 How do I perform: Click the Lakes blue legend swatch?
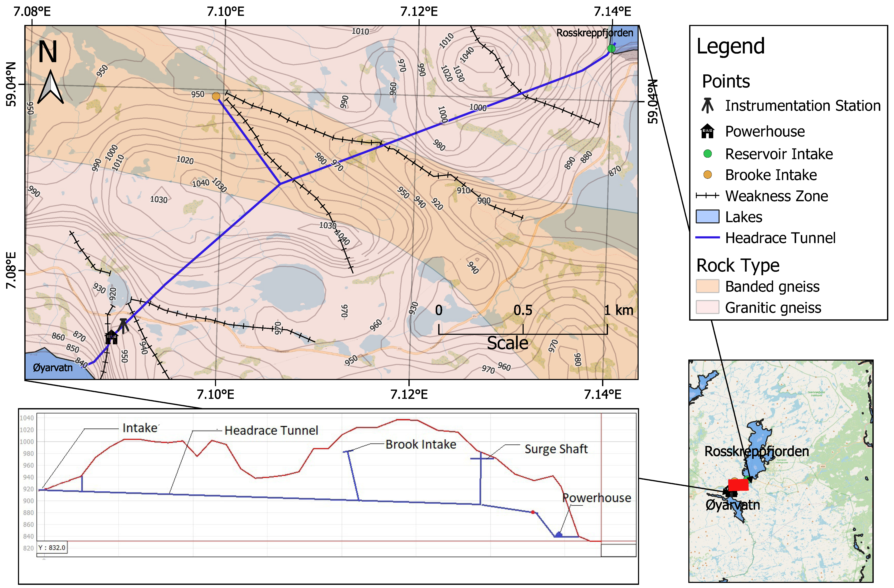click(x=707, y=217)
